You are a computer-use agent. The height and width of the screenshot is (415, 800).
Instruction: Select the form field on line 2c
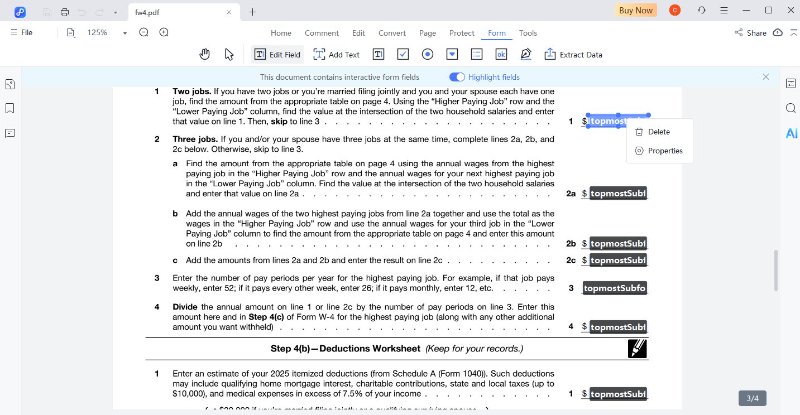(618, 260)
